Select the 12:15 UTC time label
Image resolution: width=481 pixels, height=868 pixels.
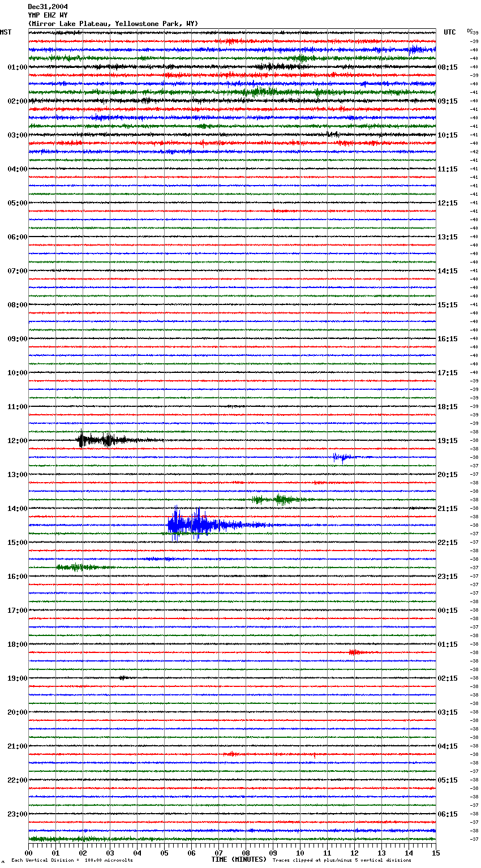click(x=448, y=203)
